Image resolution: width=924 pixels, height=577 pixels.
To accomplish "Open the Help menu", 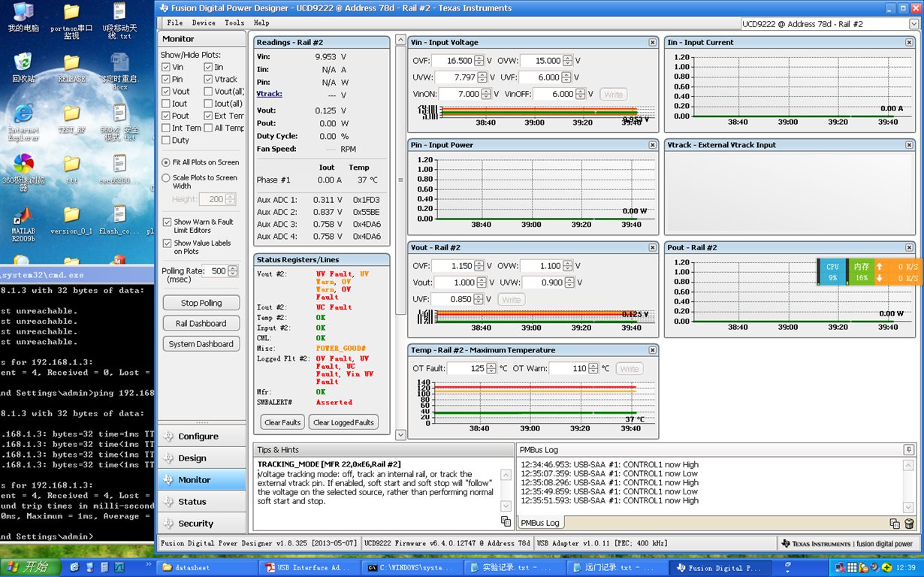I will pyautogui.click(x=261, y=23).
